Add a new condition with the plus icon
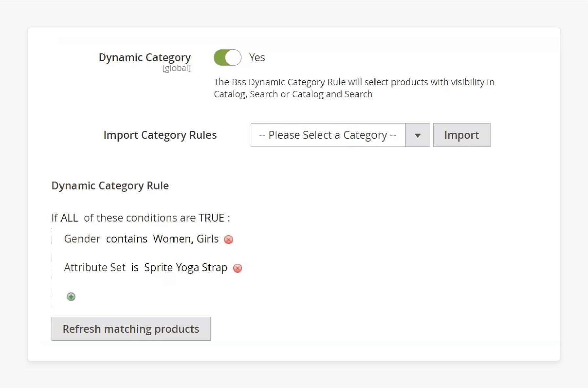Screen dimensions: 588x388 (71, 297)
